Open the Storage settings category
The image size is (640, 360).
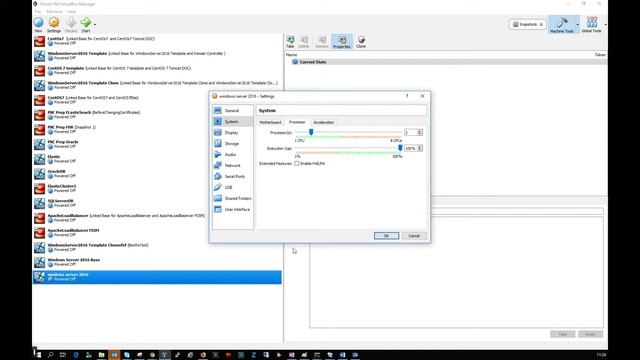click(x=232, y=144)
